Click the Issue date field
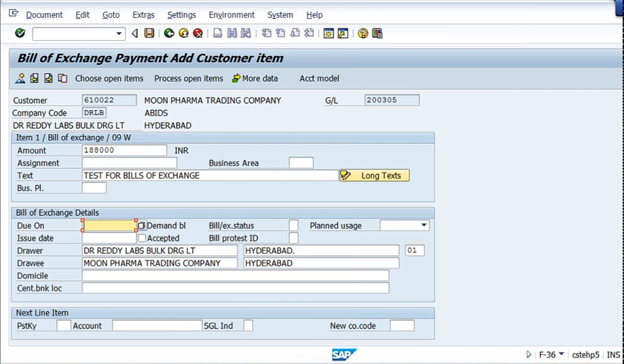This screenshot has width=624, height=364. pyautogui.click(x=110, y=238)
